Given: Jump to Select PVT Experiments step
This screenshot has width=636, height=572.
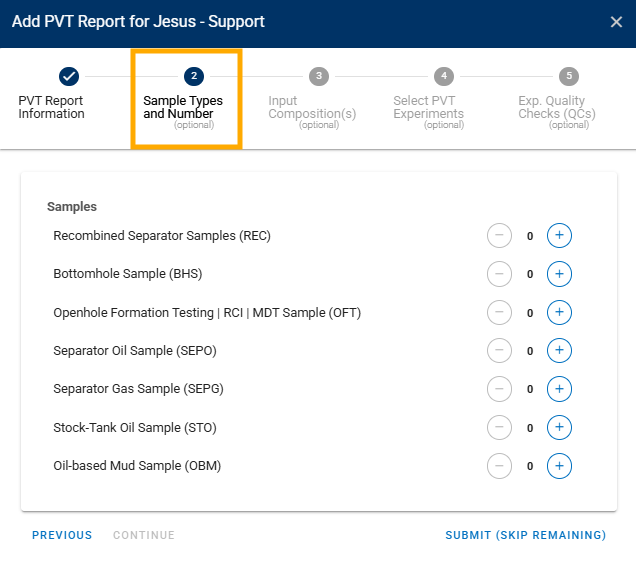Looking at the screenshot, I should 437,99.
